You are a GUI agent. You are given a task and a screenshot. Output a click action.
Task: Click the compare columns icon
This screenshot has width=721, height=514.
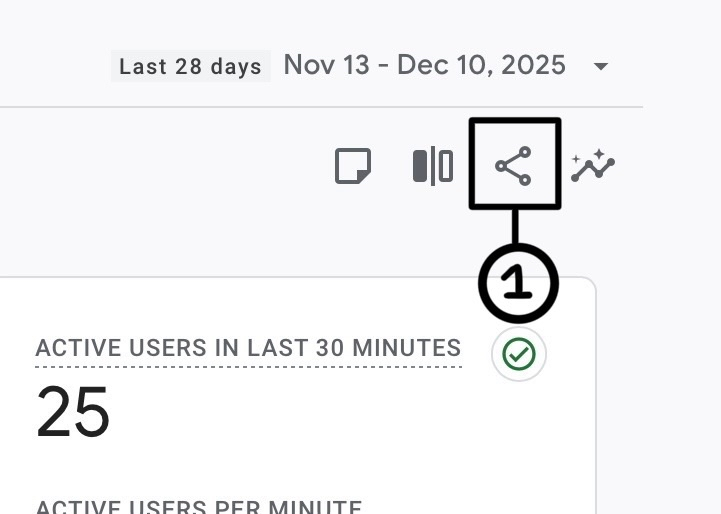click(x=433, y=166)
